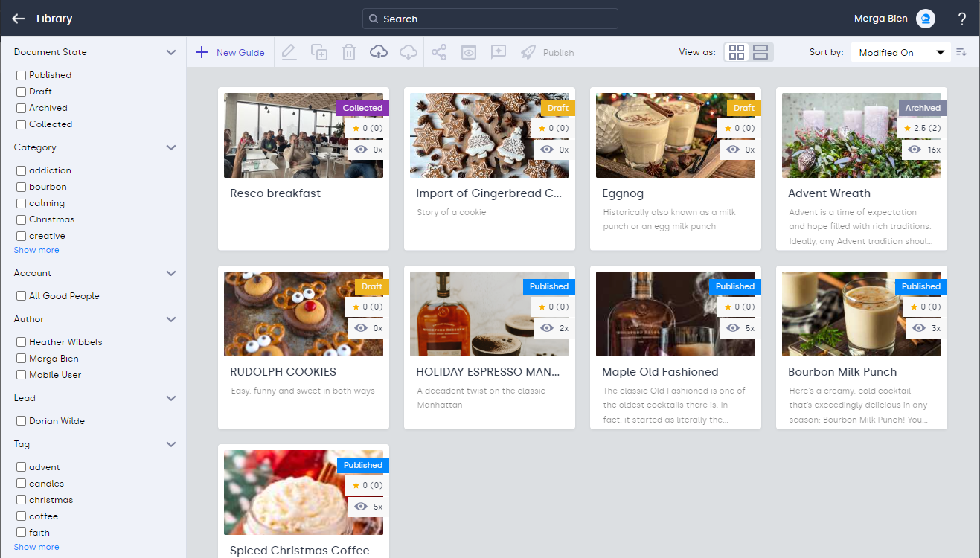Click Show more under Category
The image size is (980, 558).
tap(36, 250)
